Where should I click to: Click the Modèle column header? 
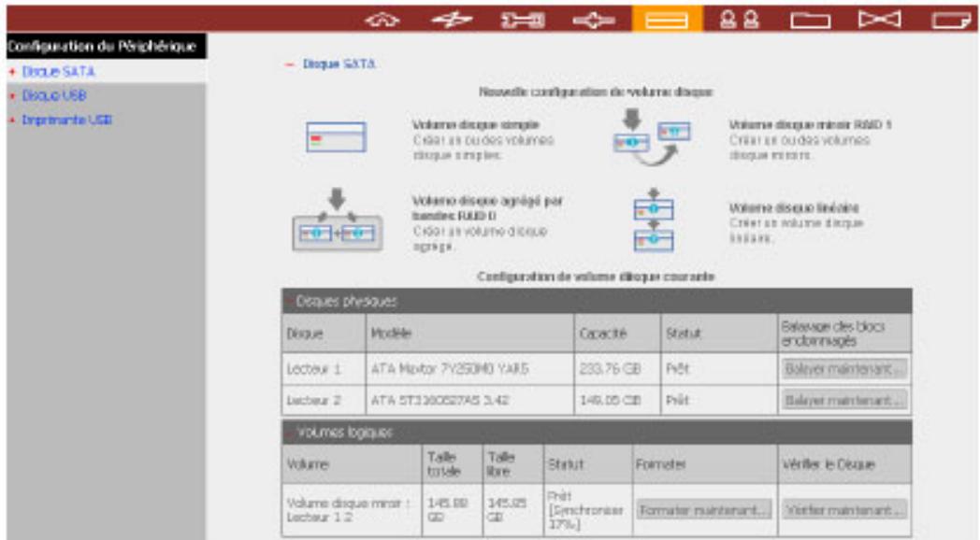[x=469, y=333]
